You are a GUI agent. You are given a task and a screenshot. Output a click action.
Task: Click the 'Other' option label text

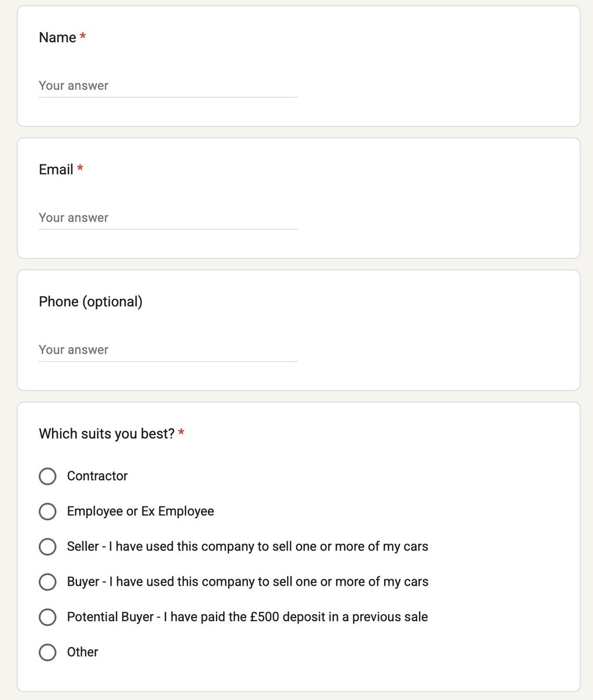point(82,652)
